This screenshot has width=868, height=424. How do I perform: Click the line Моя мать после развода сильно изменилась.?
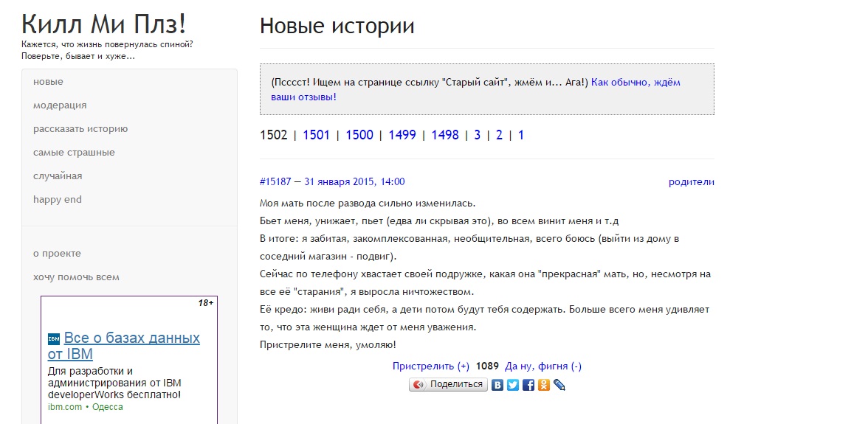click(368, 204)
